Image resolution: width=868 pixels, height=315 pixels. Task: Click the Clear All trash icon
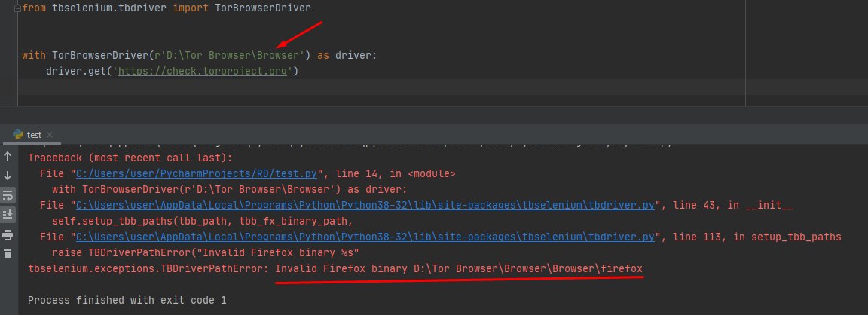coord(8,254)
